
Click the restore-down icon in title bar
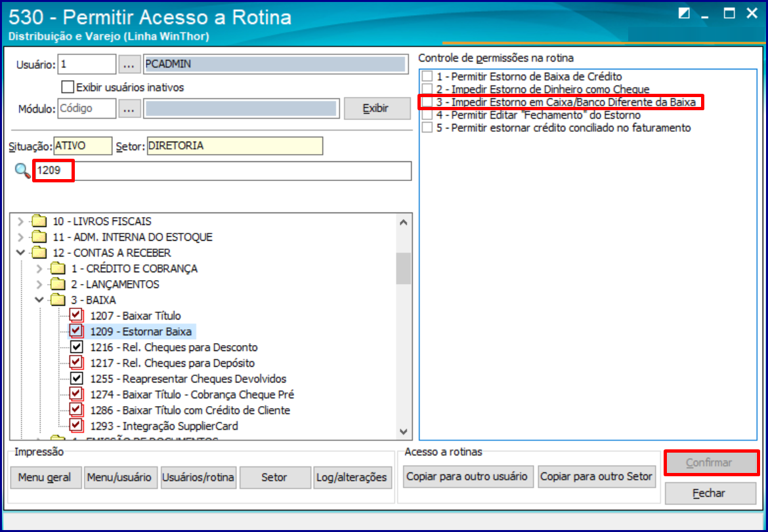click(684, 14)
